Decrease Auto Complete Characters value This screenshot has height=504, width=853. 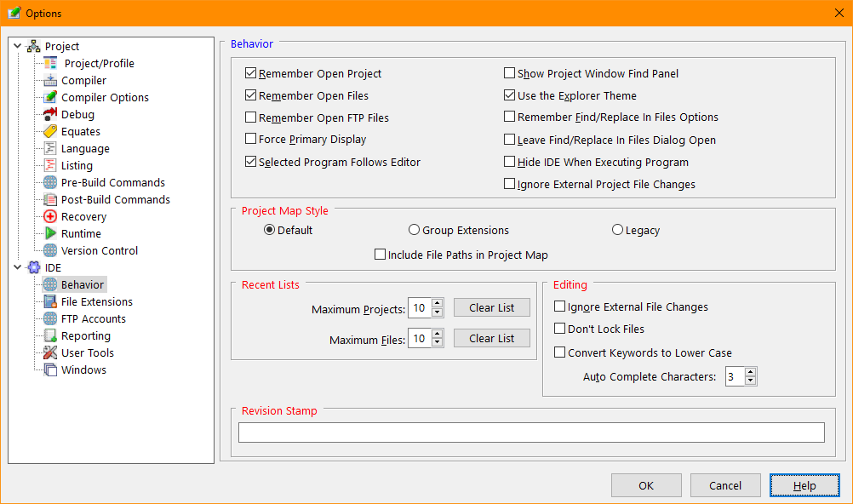pyautogui.click(x=751, y=381)
